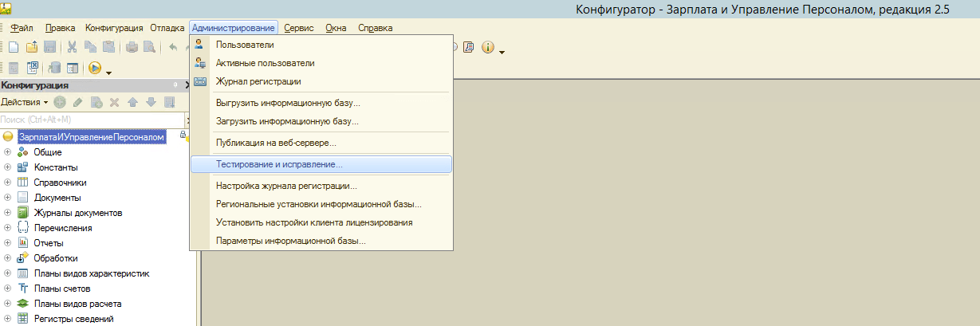The height and width of the screenshot is (326, 980).
Task: Click the Move down arrow icon
Action: 150,102
